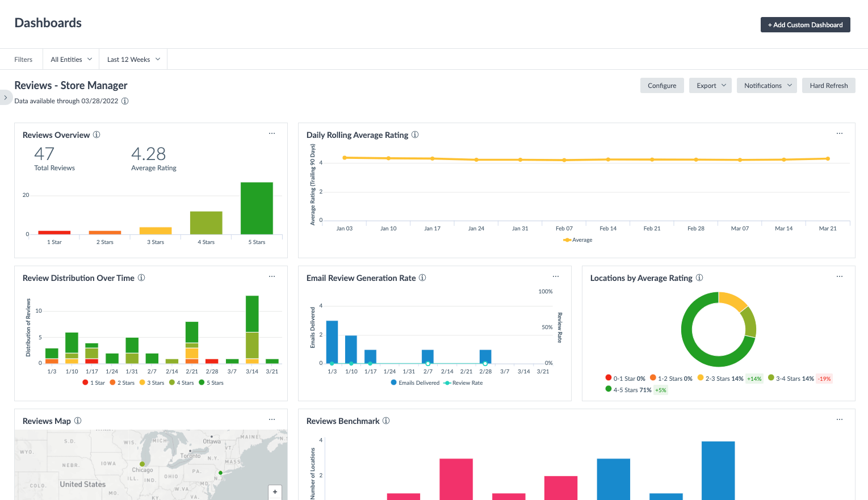Open Daily Rolling Average Rating ellipsis menu

pyautogui.click(x=840, y=133)
